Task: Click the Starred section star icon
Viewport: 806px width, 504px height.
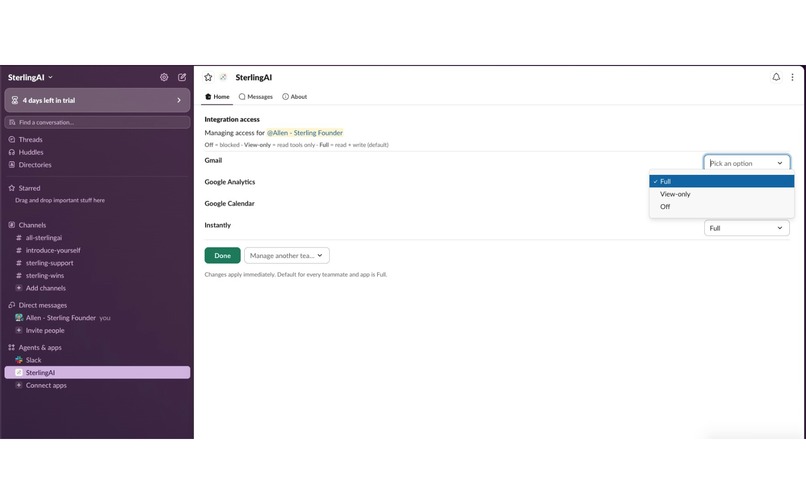Action: click(x=12, y=188)
